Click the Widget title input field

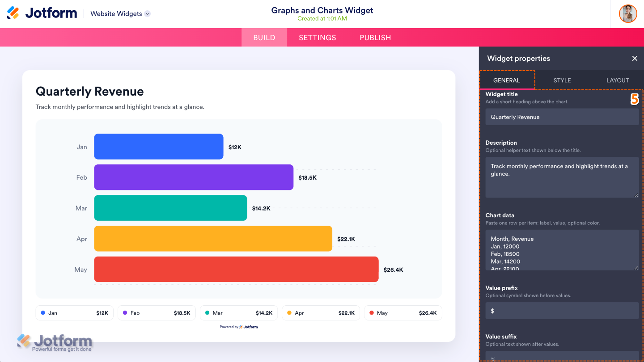pyautogui.click(x=562, y=117)
